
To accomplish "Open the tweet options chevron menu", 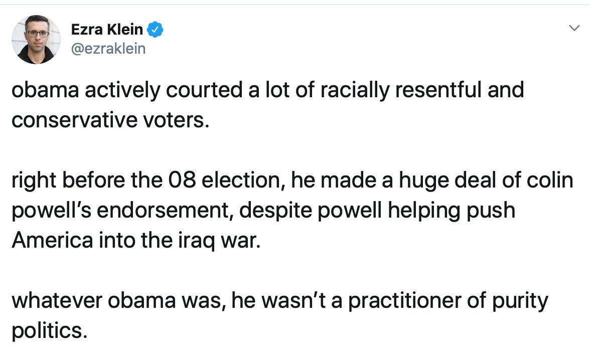I will pos(574,28).
